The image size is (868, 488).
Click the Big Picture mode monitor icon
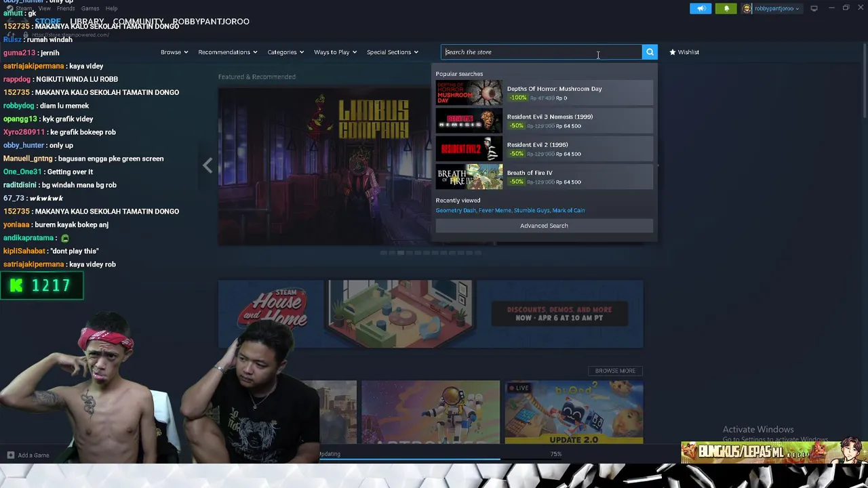click(814, 8)
